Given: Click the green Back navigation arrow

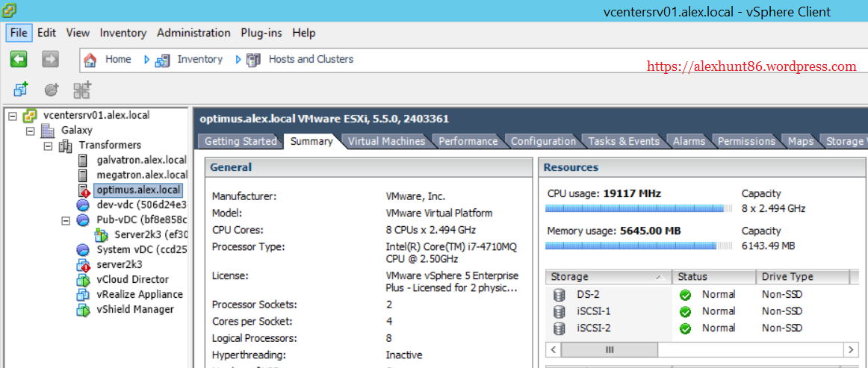Looking at the screenshot, I should [19, 59].
